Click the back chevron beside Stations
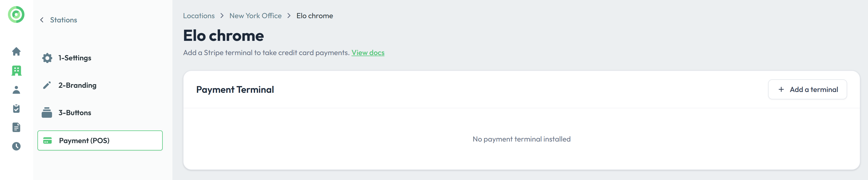This screenshot has width=868, height=180. [x=42, y=20]
